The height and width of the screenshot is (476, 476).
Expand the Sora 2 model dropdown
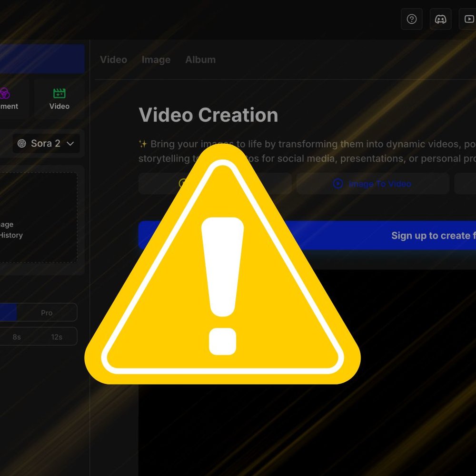pos(46,144)
